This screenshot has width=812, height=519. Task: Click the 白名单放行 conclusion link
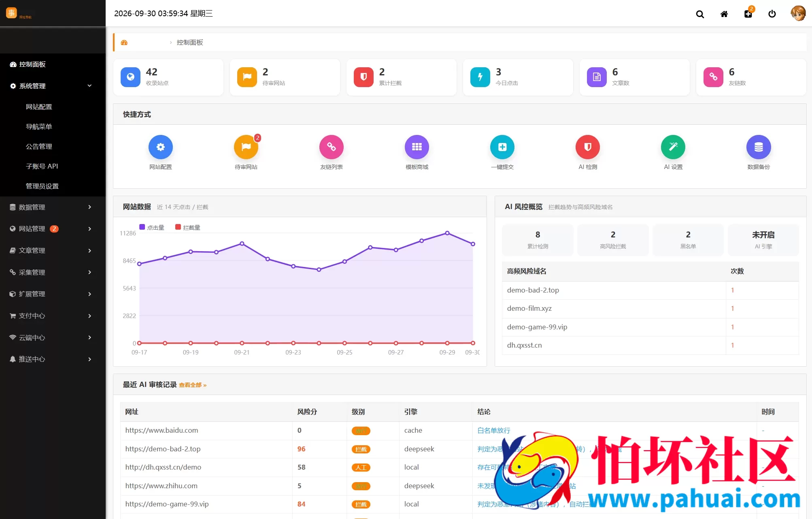tap(493, 431)
